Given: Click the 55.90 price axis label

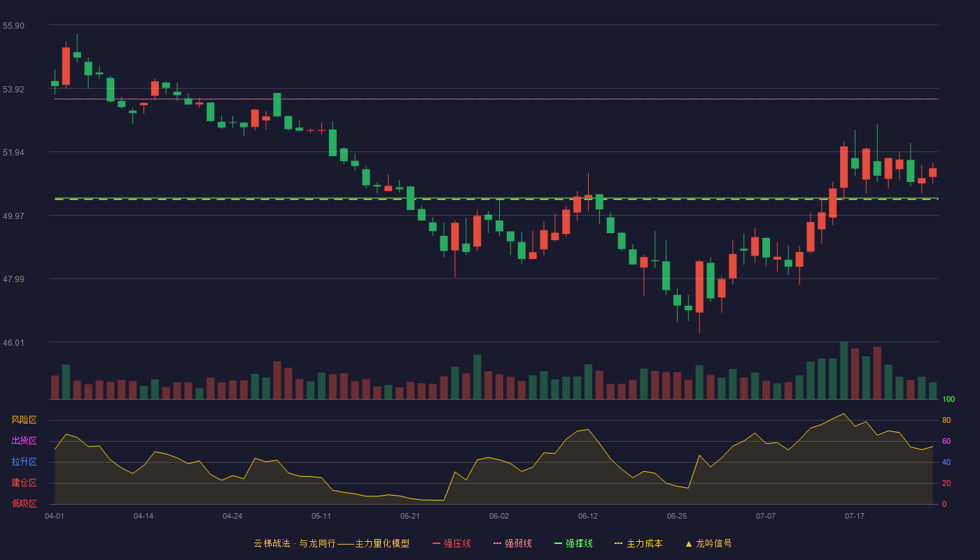Looking at the screenshot, I should click(13, 26).
